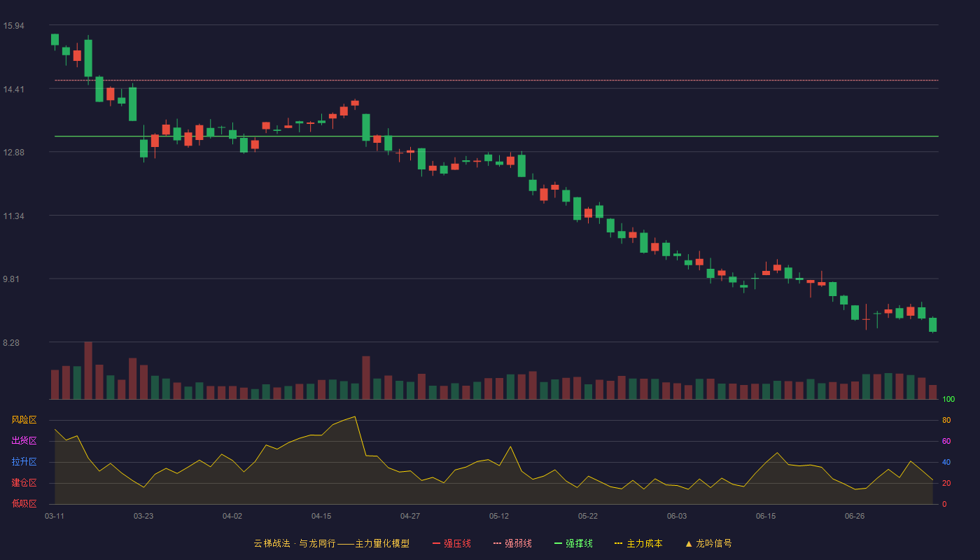Toggle 龙吟信号 legend label
The width and height of the screenshot is (980, 560).
tap(714, 543)
